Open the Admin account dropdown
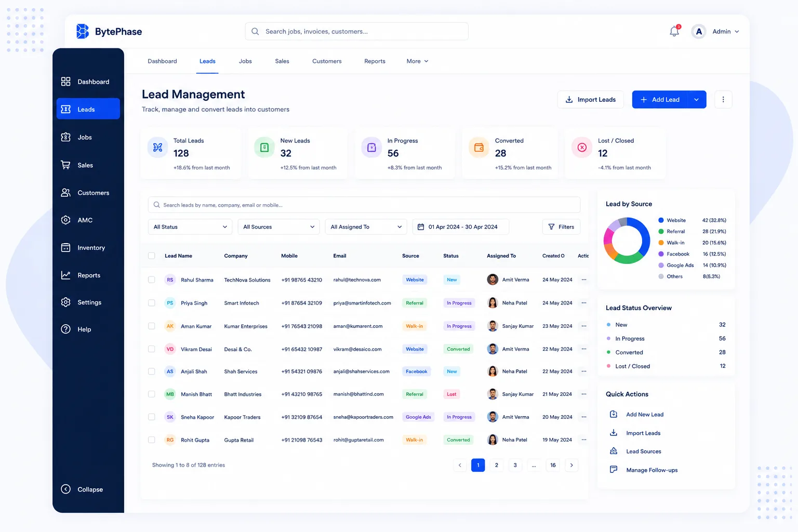 tap(726, 31)
